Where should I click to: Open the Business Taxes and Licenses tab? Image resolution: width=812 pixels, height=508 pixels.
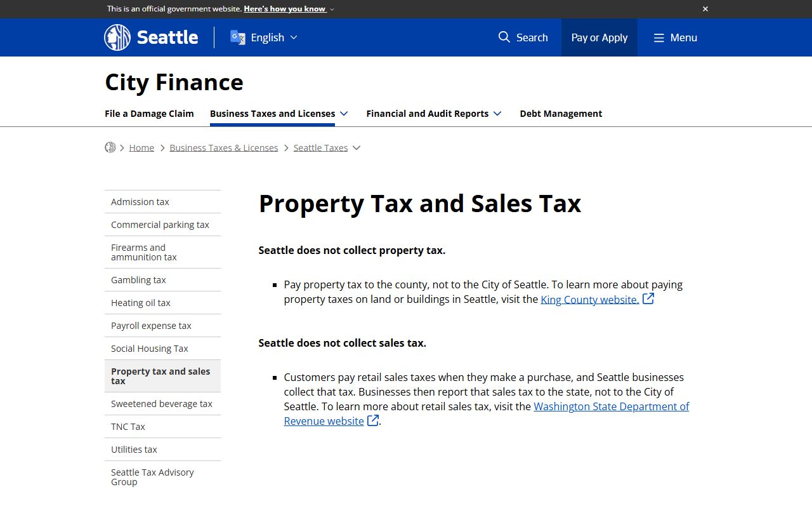(x=272, y=114)
